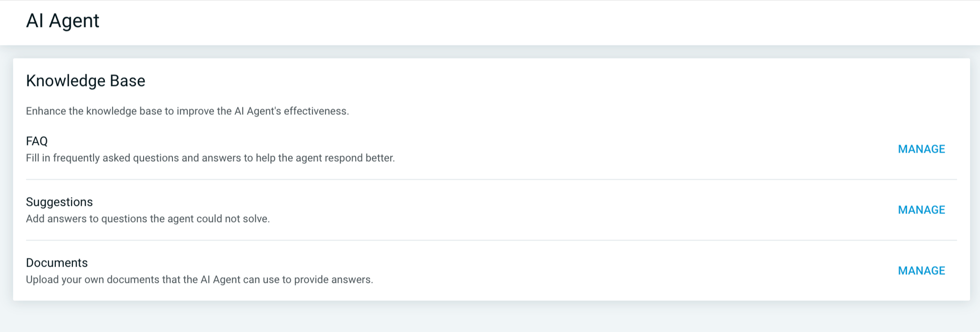Click 'AI Agent's effectiveness' in the intro text
Image resolution: width=980 pixels, height=332 pixels.
coord(292,111)
